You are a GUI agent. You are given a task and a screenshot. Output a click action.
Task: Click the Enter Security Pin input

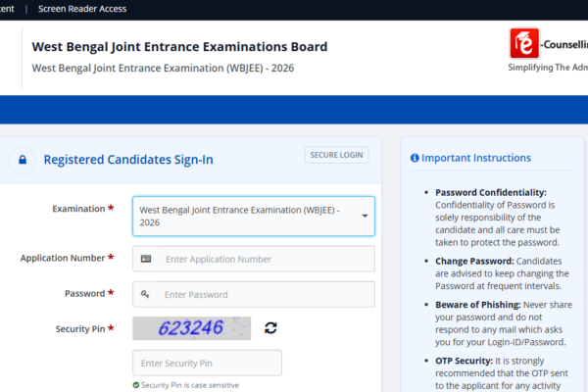point(208,363)
